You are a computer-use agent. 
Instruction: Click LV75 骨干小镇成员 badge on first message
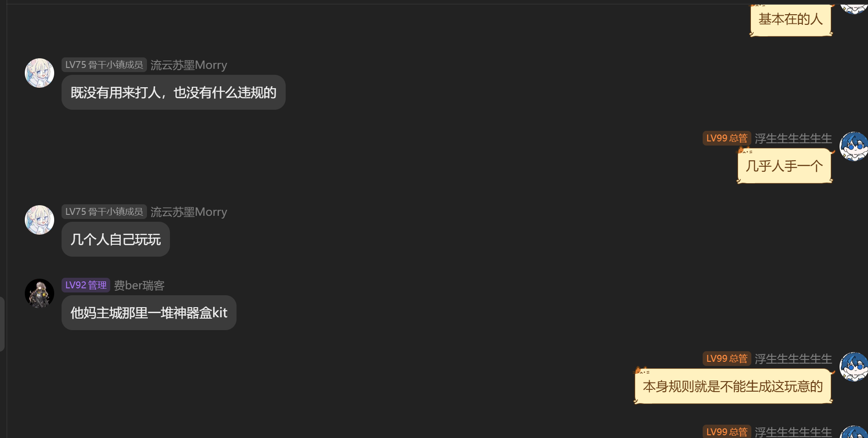(104, 65)
